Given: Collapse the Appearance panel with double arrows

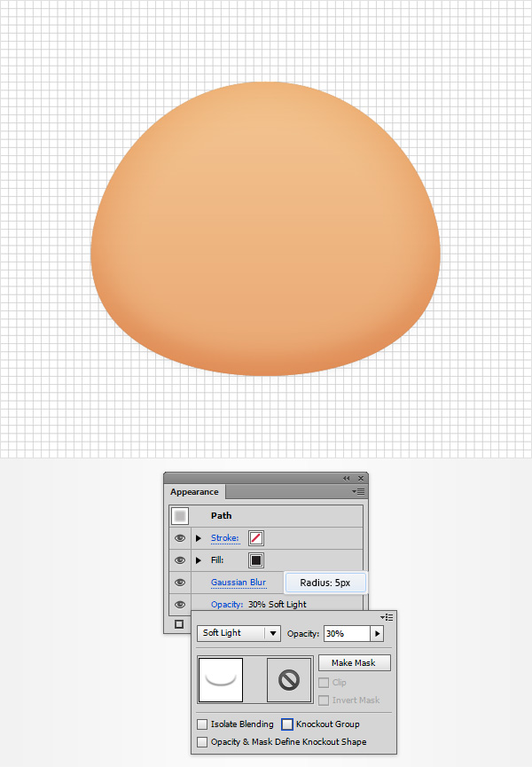Looking at the screenshot, I should click(x=347, y=478).
